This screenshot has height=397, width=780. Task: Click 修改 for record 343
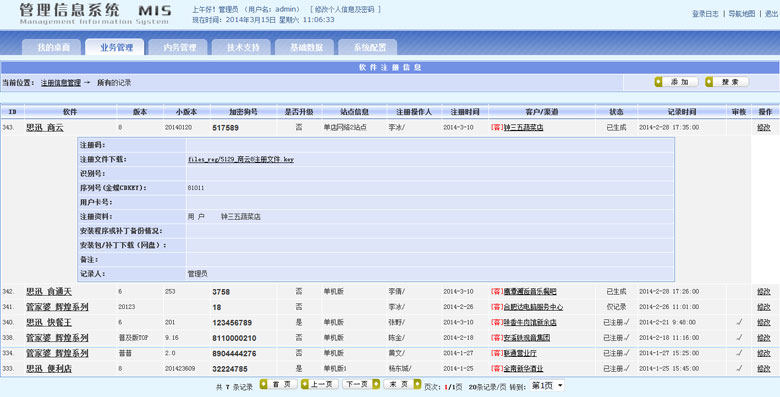click(x=764, y=127)
